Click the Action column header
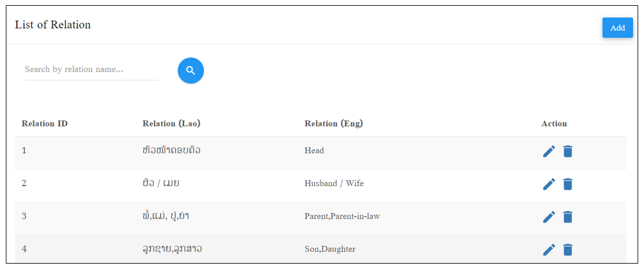 click(554, 123)
